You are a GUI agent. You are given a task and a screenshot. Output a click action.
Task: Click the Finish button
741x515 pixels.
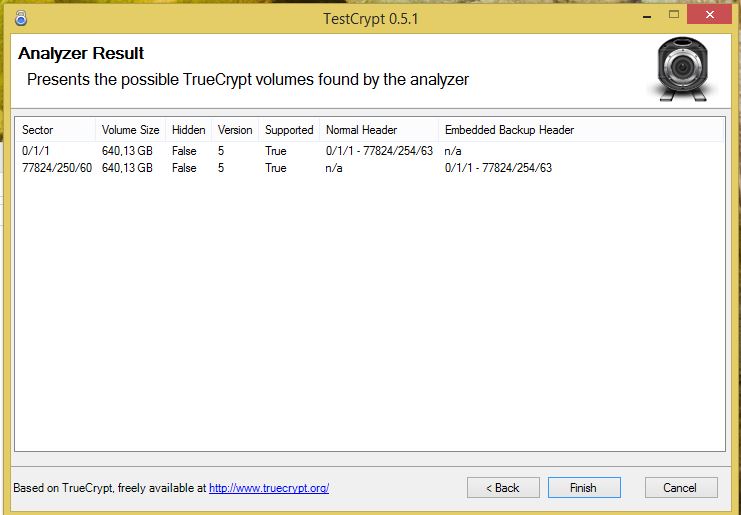(x=584, y=488)
